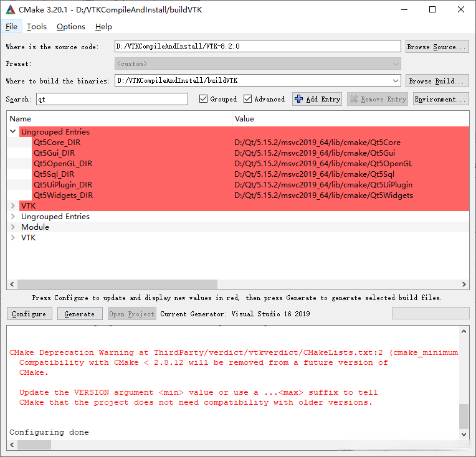The height and width of the screenshot is (457, 476).
Task: Expand the red highlighted VTK group
Action: click(x=12, y=205)
